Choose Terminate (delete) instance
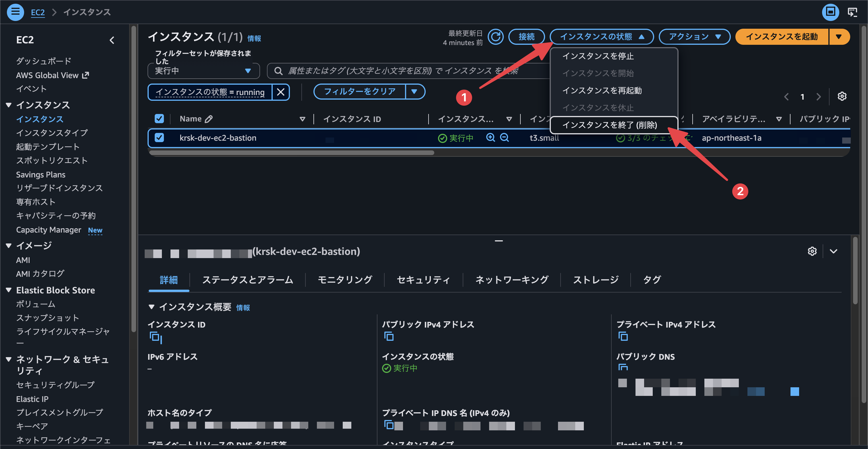The height and width of the screenshot is (449, 868). tap(614, 125)
